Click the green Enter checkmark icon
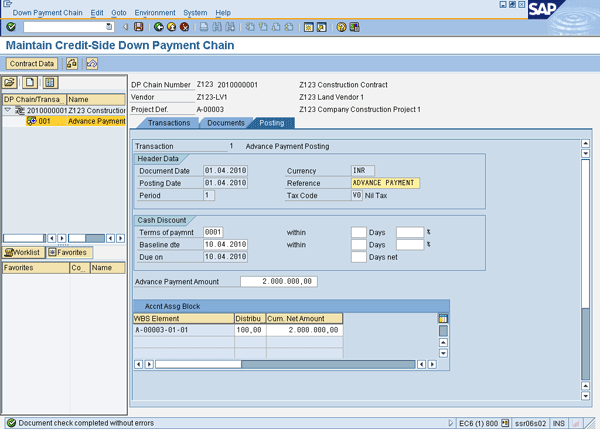The width and height of the screenshot is (600, 429). (x=11, y=27)
